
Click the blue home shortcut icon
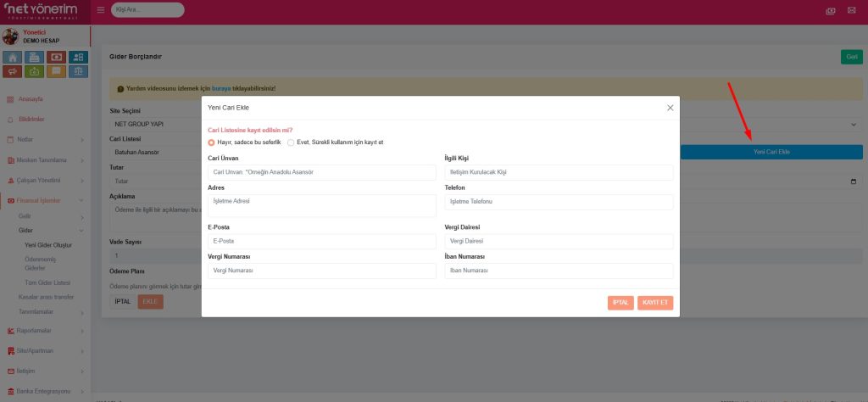tap(13, 57)
